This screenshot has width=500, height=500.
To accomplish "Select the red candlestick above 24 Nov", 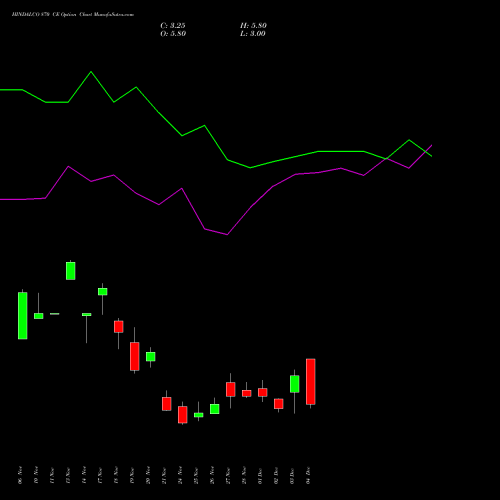I will (x=183, y=415).
